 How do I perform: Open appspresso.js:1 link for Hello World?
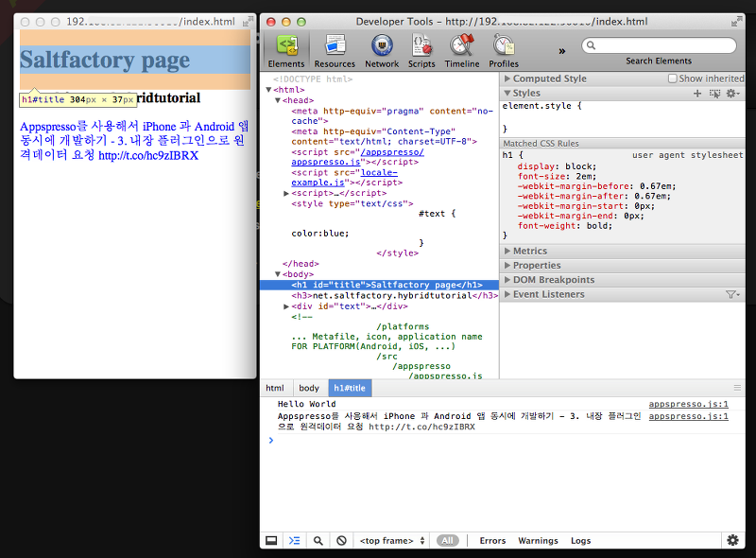pyautogui.click(x=689, y=404)
